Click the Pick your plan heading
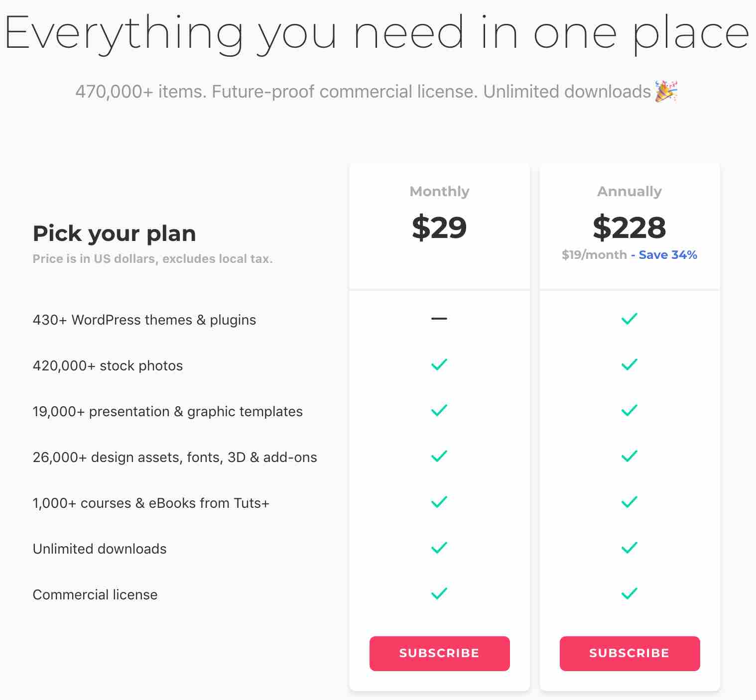This screenshot has width=756, height=700. point(115,233)
